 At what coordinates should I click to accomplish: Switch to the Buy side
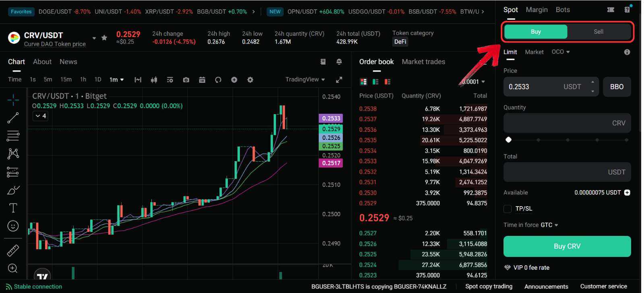pos(536,32)
